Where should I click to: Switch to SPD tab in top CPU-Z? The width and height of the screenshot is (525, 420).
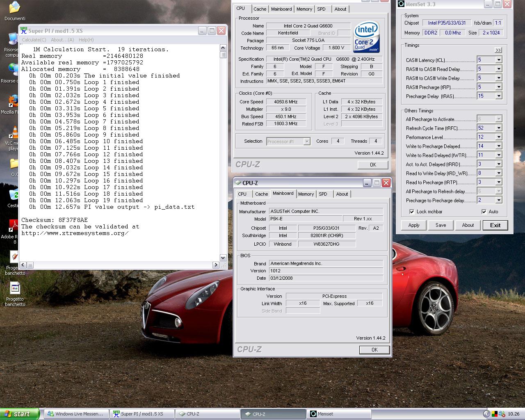point(322,9)
